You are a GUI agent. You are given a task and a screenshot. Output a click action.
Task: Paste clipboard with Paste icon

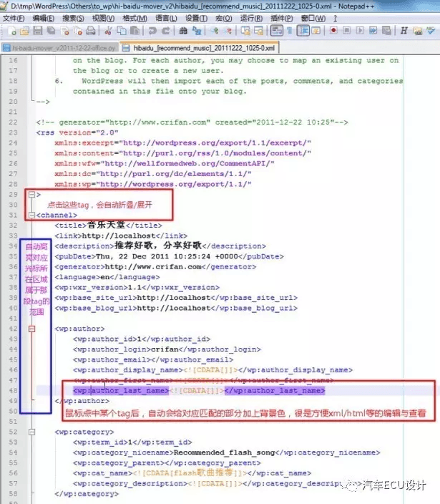pos(135,31)
